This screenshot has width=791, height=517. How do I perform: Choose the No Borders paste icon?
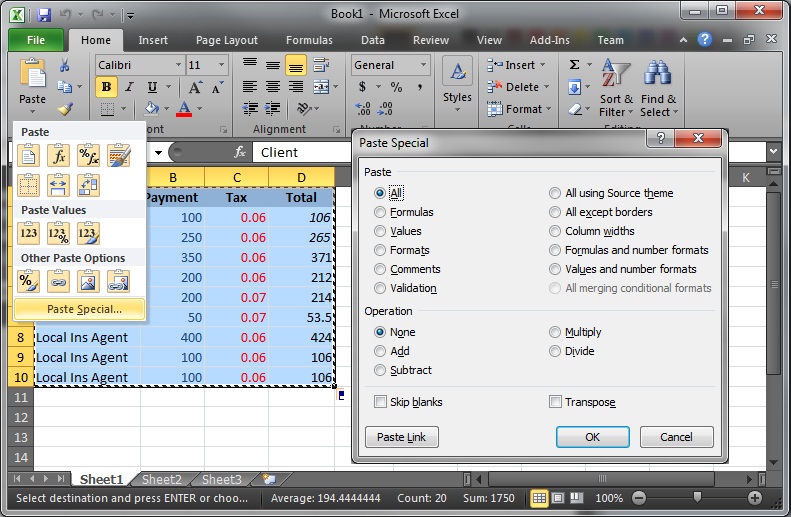[28, 185]
